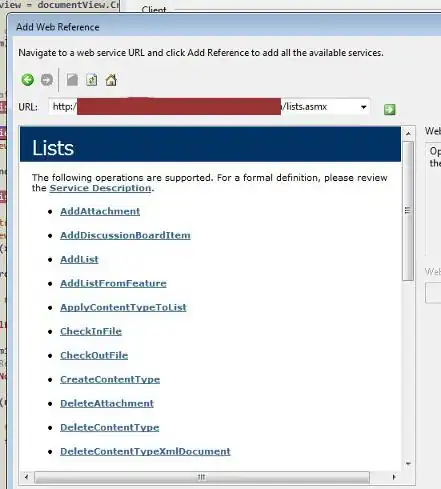Open the ApplyContentTypeToList link

pyautogui.click(x=123, y=307)
